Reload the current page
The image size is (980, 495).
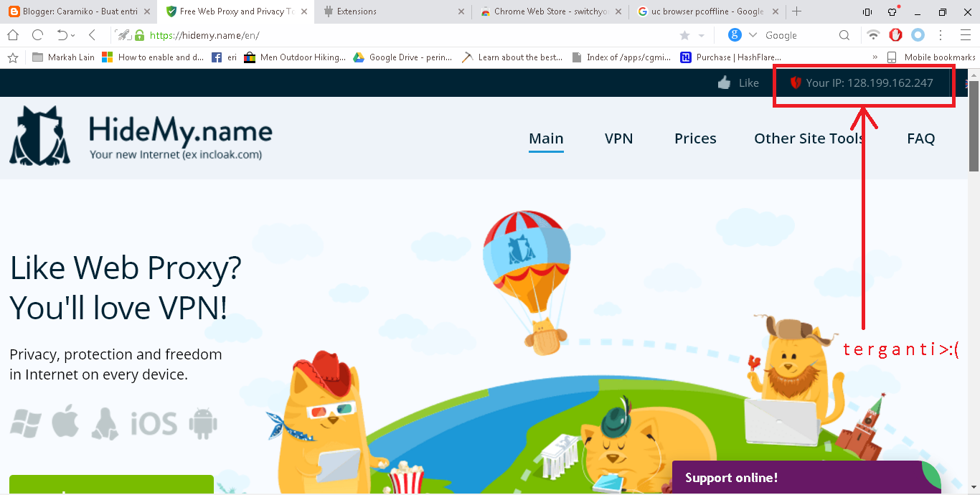[x=37, y=35]
